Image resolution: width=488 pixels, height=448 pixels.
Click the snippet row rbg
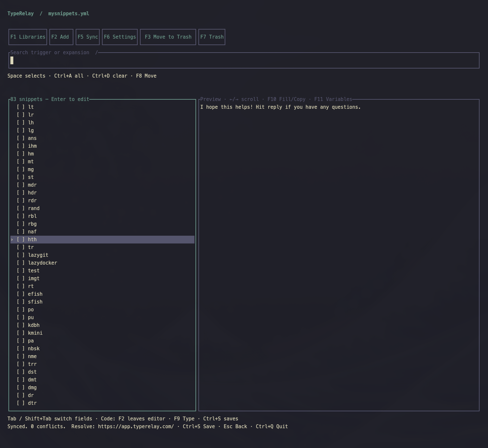(x=102, y=224)
